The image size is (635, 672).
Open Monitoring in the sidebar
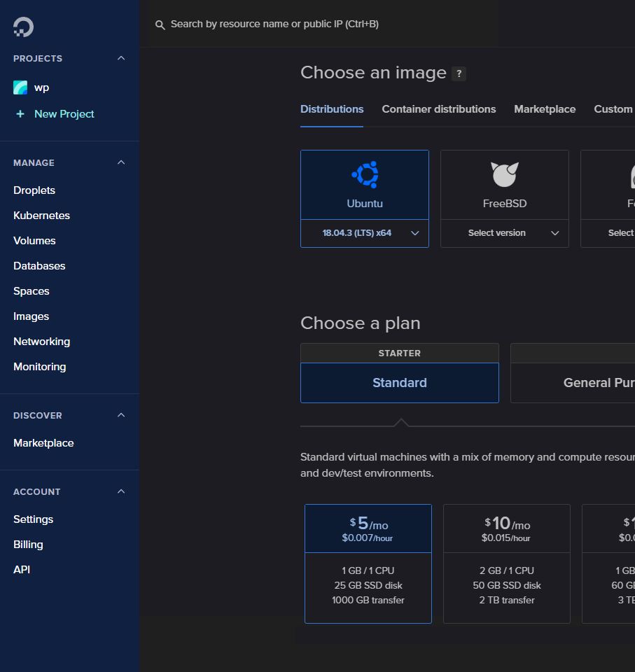40,367
